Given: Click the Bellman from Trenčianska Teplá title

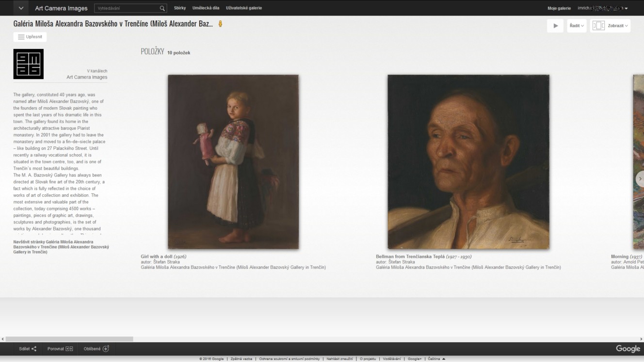Looking at the screenshot, I should point(410,256).
